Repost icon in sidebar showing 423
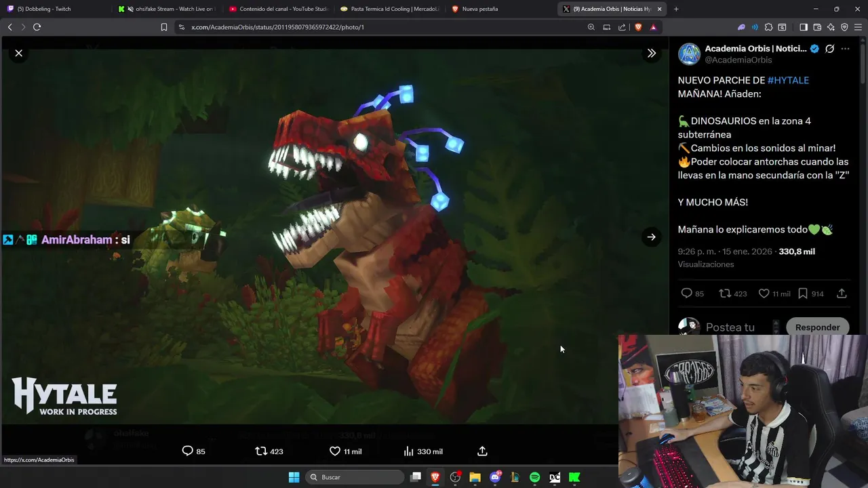Image resolution: width=868 pixels, height=488 pixels. (732, 293)
